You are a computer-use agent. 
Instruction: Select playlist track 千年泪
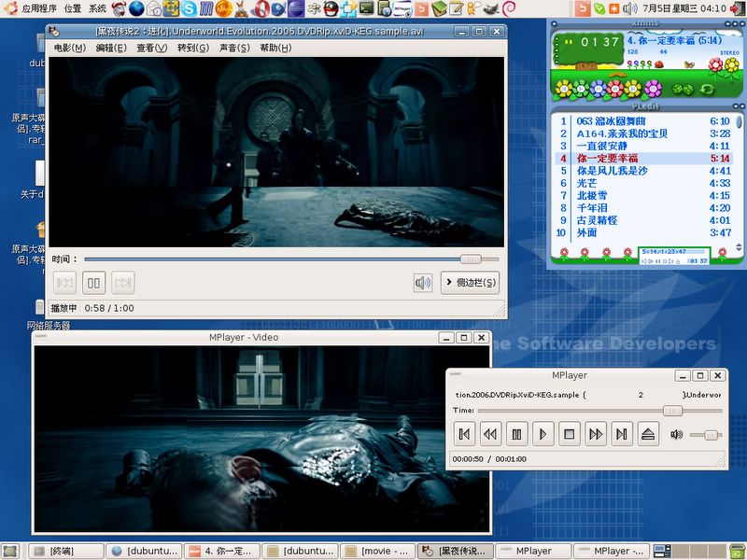(643, 208)
